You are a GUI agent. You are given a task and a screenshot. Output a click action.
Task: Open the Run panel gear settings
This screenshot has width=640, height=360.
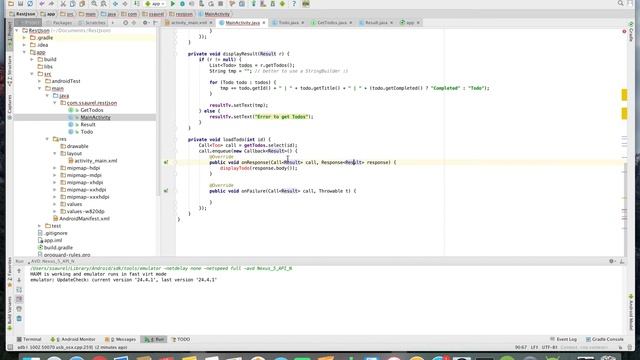click(x=611, y=261)
